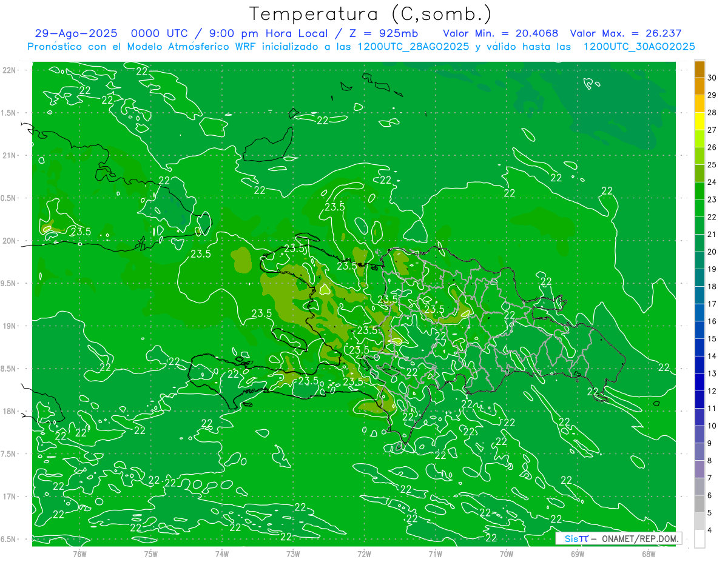Screen dimensions: 728x562
Task: Click the "19N" latitude axis label
Action: point(10,326)
